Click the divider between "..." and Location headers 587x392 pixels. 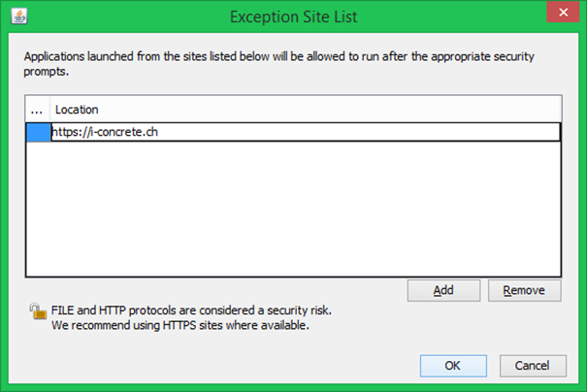click(x=49, y=110)
